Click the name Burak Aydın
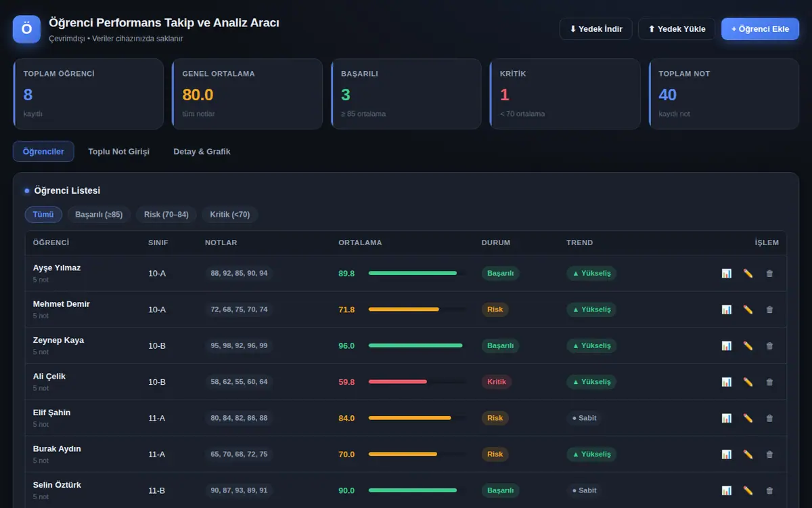 57,449
